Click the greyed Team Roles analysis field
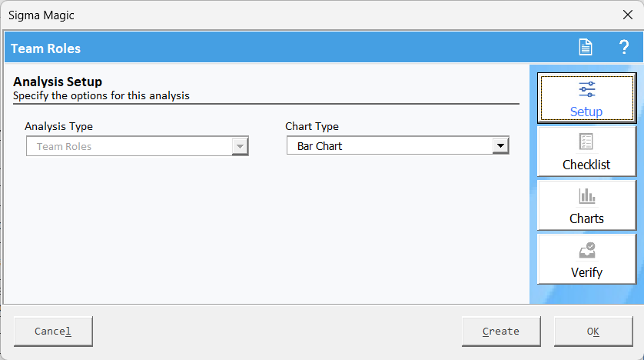This screenshot has height=360, width=644. 138,146
